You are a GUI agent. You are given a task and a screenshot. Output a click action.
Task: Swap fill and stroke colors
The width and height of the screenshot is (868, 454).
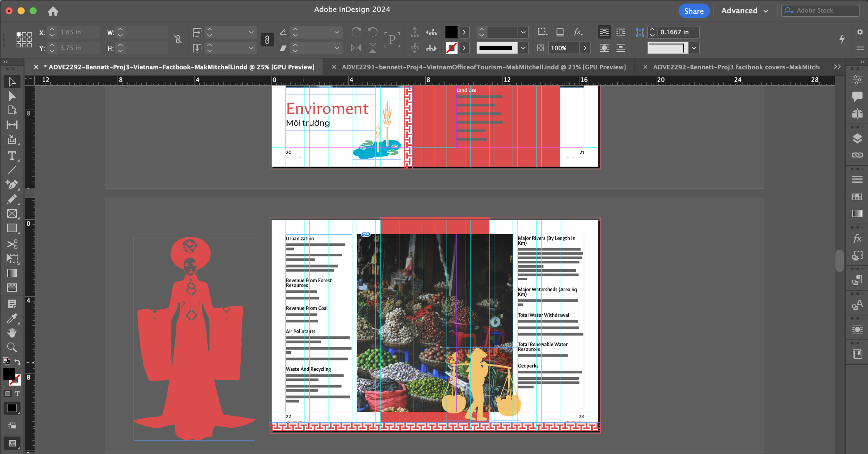(x=18, y=362)
